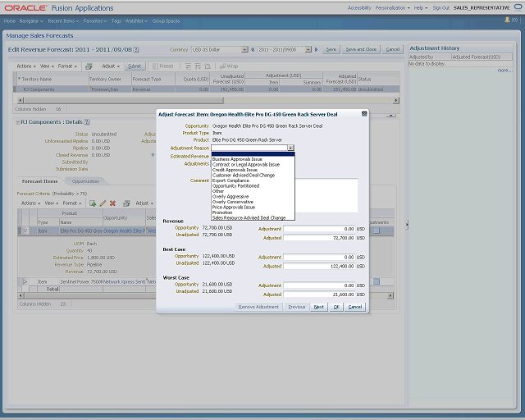Image resolution: width=525 pixels, height=420 pixels.
Task: Choose Overly Aggressive reason
Action: tap(231, 197)
